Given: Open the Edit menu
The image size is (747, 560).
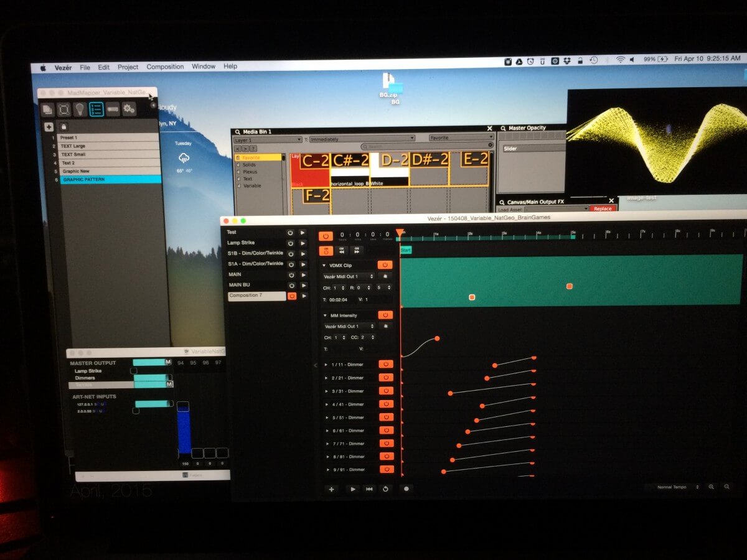Looking at the screenshot, I should [104, 67].
